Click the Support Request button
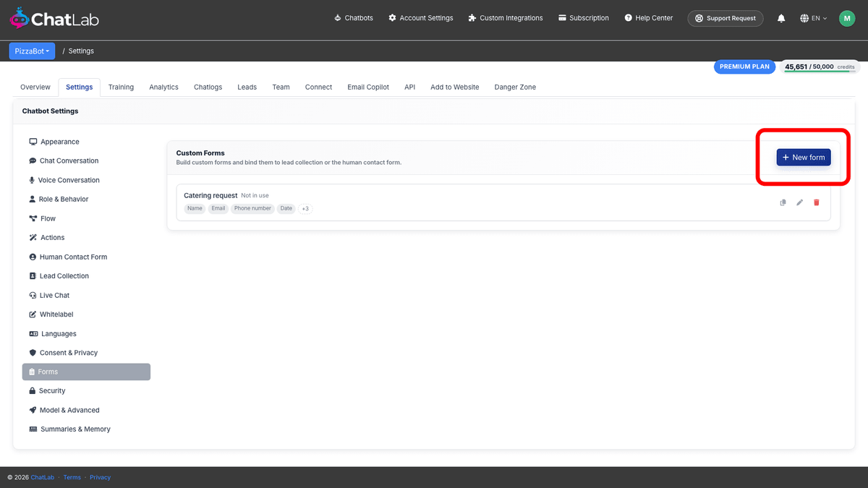Viewport: 868px width, 488px height. [726, 18]
